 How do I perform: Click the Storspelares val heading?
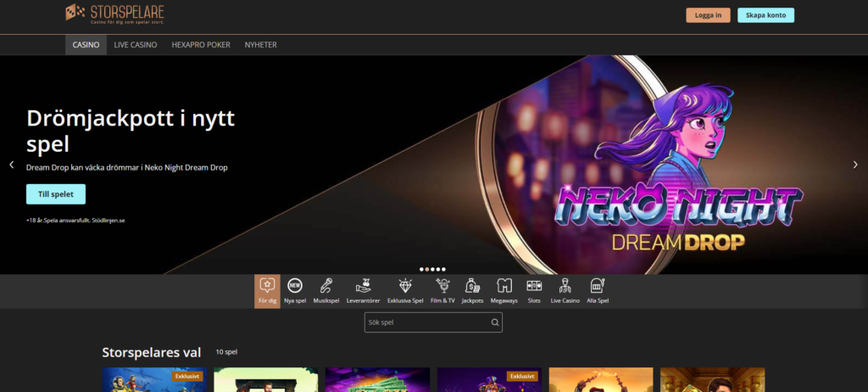click(152, 353)
